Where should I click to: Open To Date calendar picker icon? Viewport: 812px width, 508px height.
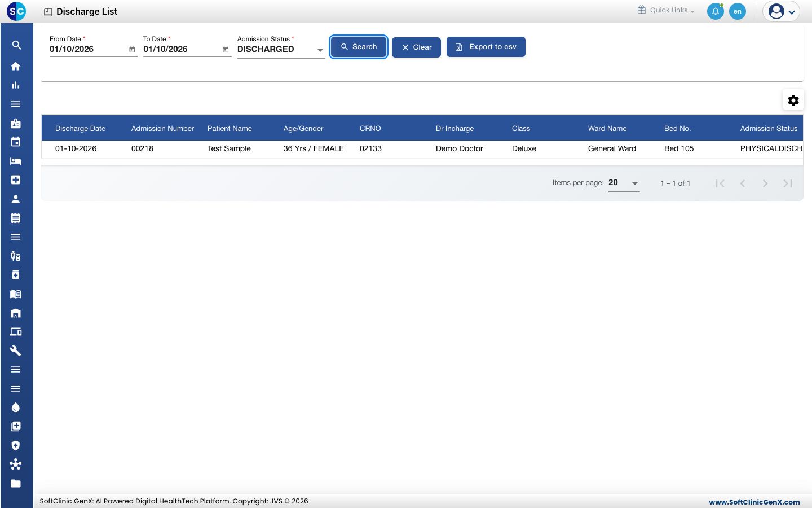[x=226, y=50]
